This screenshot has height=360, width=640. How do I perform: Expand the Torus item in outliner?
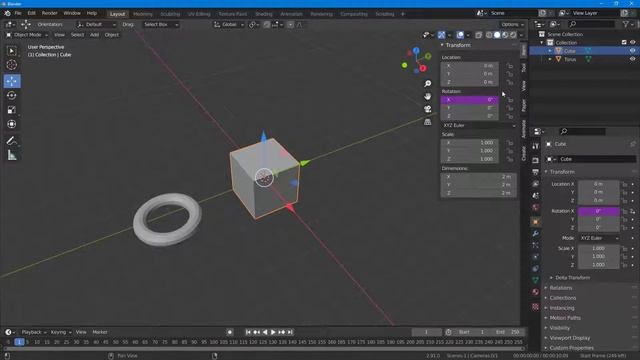tap(550, 59)
